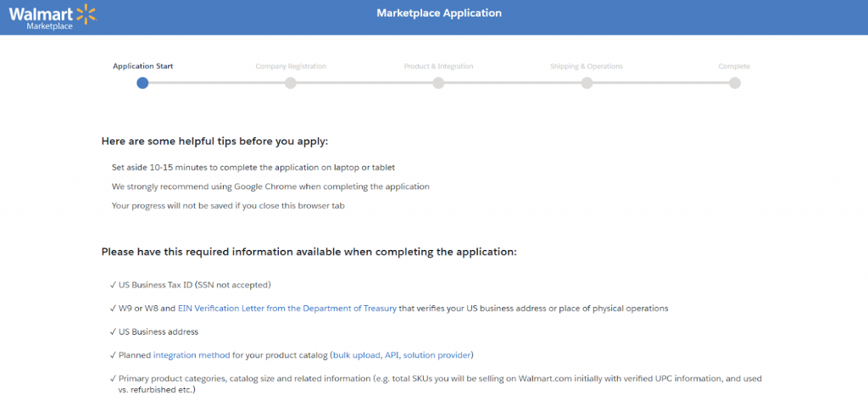Click 'Set aside 10-15 minutes' tip text
The width and height of the screenshot is (868, 417).
coord(253,167)
